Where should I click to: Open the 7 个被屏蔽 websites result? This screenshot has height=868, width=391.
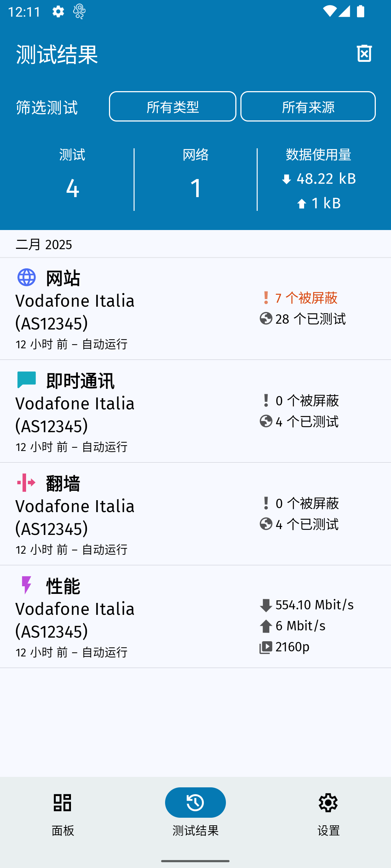click(x=306, y=298)
